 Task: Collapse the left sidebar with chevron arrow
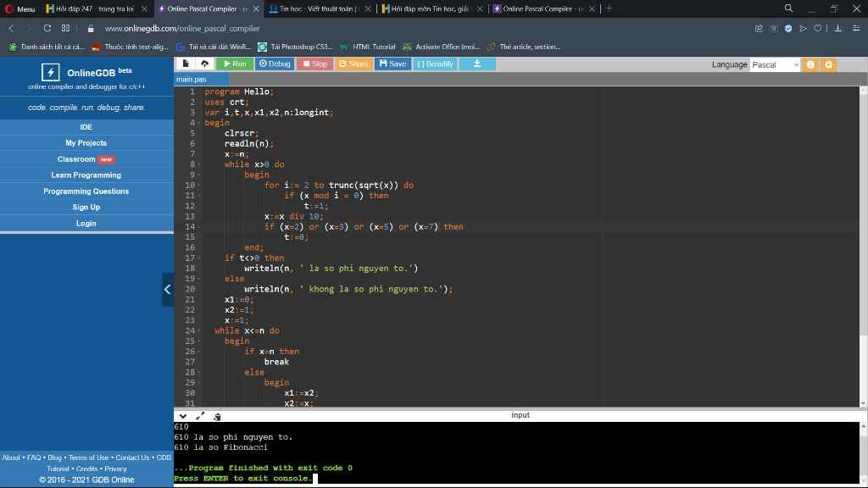pyautogui.click(x=168, y=290)
